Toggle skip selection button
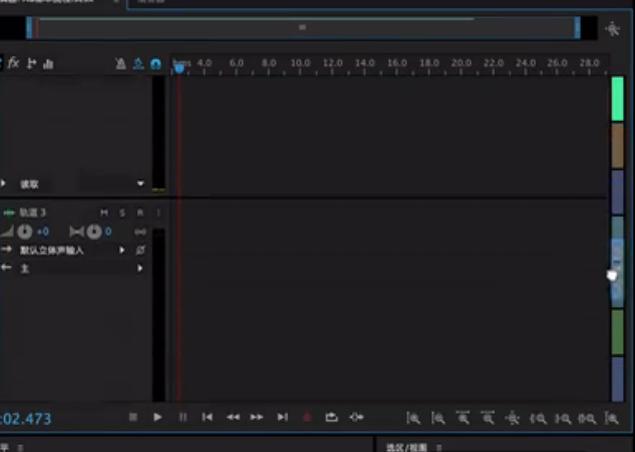The width and height of the screenshot is (635, 452). click(356, 417)
